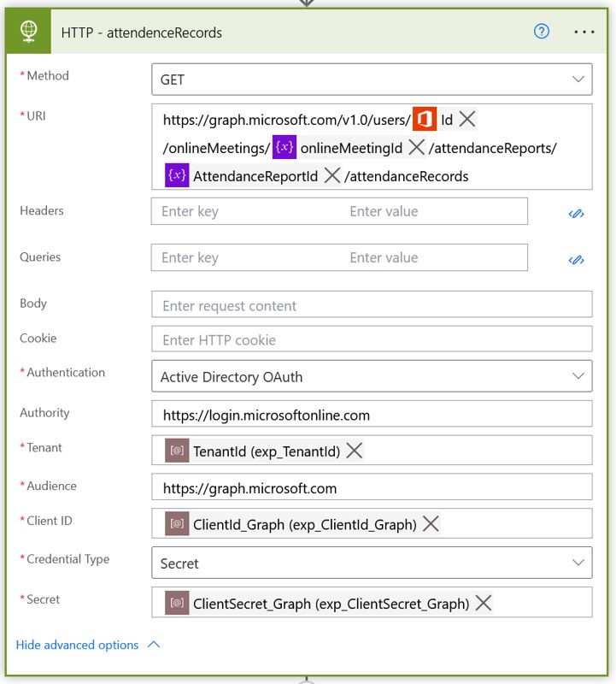Click the Authority URL field
The height and width of the screenshot is (684, 616).
click(372, 414)
